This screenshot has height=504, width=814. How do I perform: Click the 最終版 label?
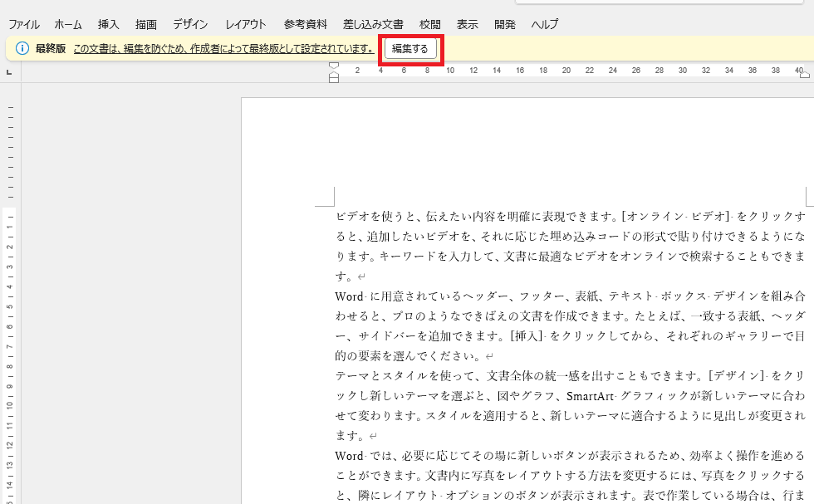[x=51, y=49]
